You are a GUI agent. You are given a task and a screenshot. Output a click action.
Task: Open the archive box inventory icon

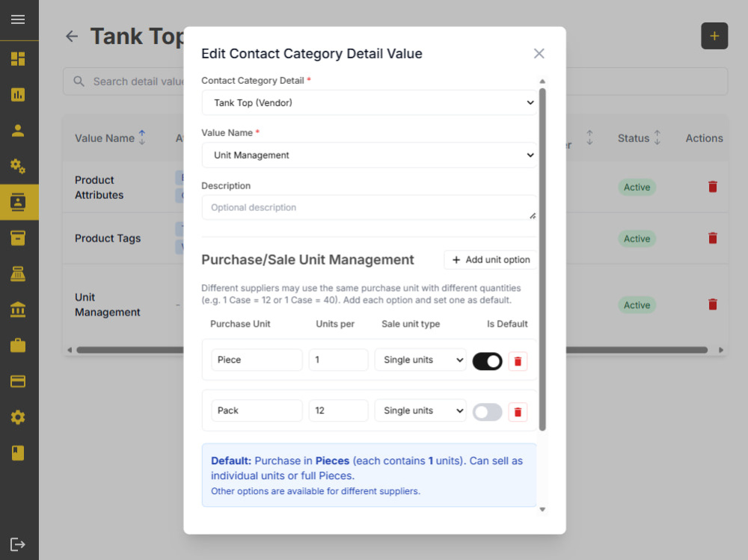18,238
